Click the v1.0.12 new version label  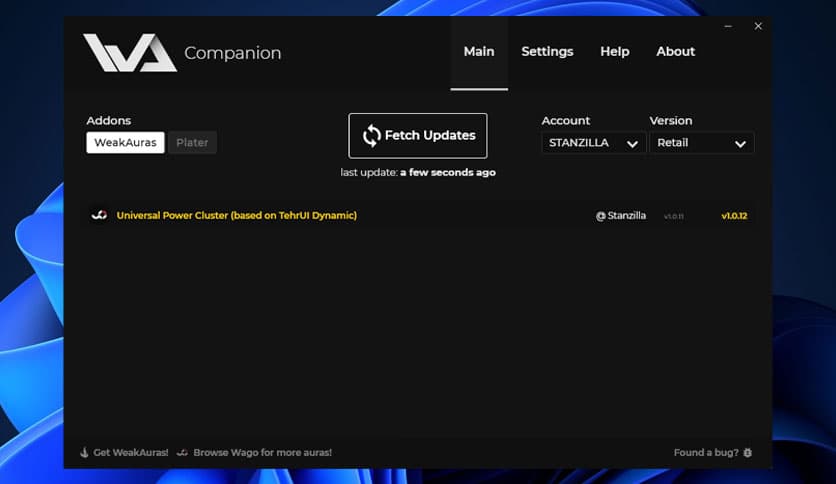[734, 216]
